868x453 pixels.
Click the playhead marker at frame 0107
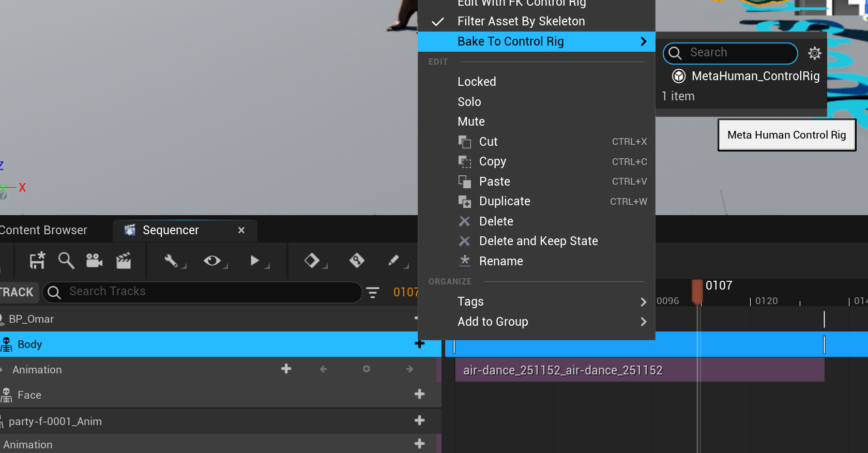[x=697, y=292]
